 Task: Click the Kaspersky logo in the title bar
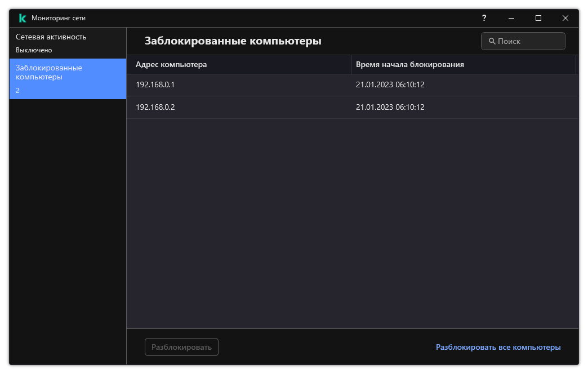23,18
